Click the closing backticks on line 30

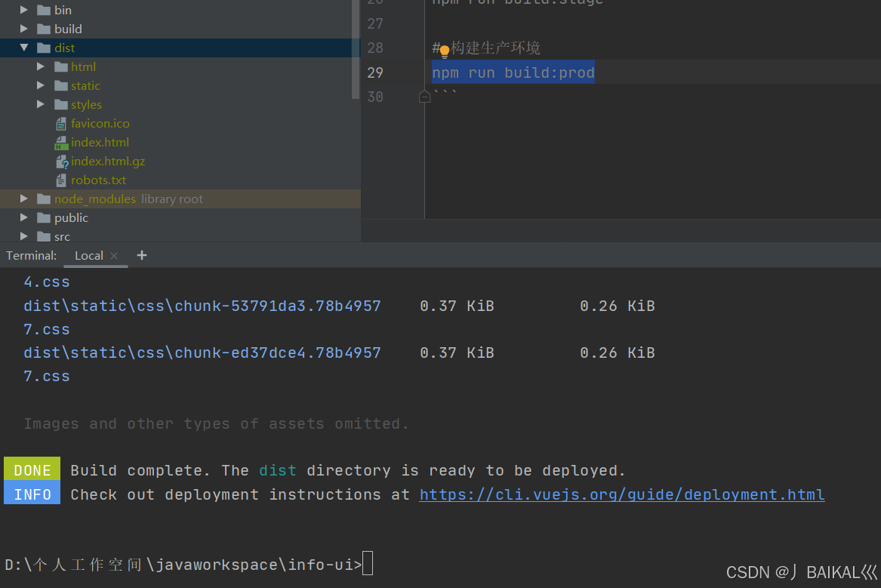pyautogui.click(x=445, y=94)
